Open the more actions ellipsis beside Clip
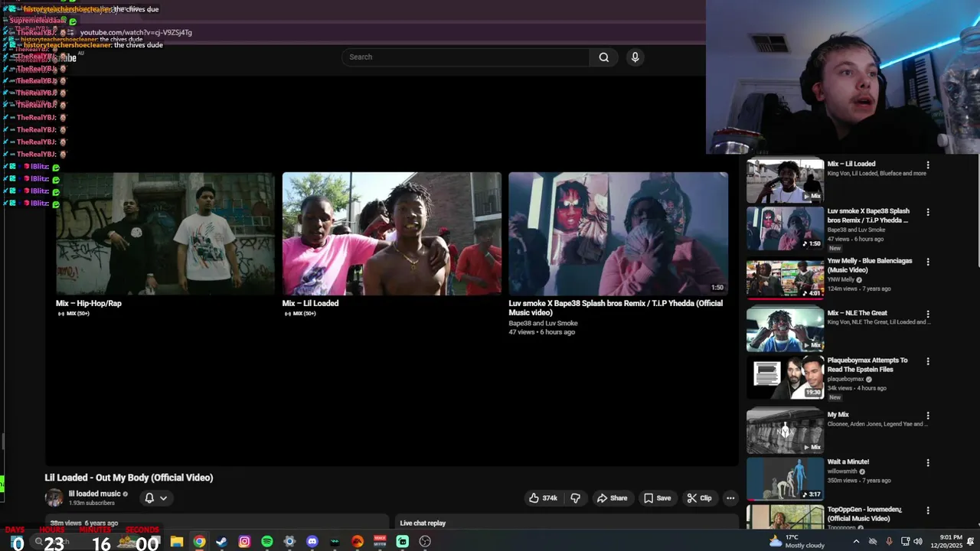Viewport: 980px width, 551px height. (x=730, y=498)
